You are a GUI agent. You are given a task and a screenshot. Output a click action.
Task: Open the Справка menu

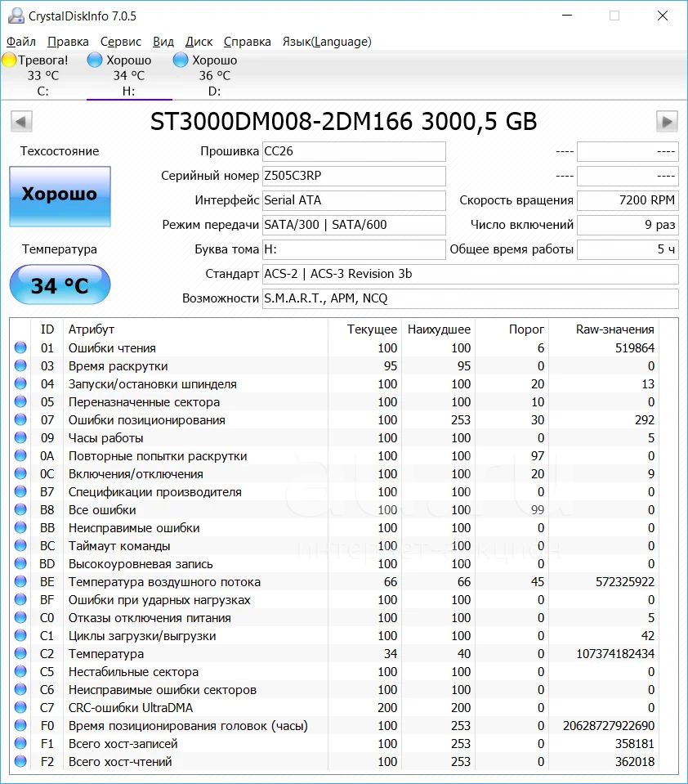pyautogui.click(x=248, y=42)
